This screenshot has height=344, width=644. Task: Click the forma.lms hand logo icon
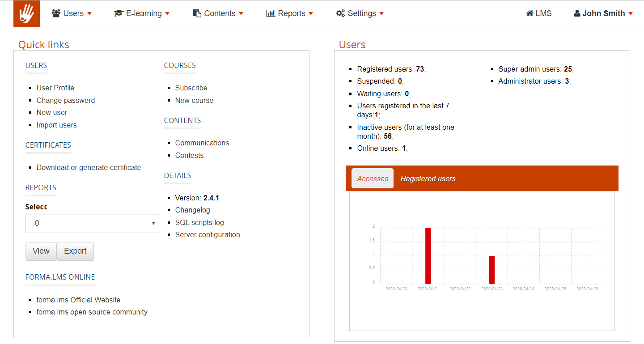[x=26, y=13]
